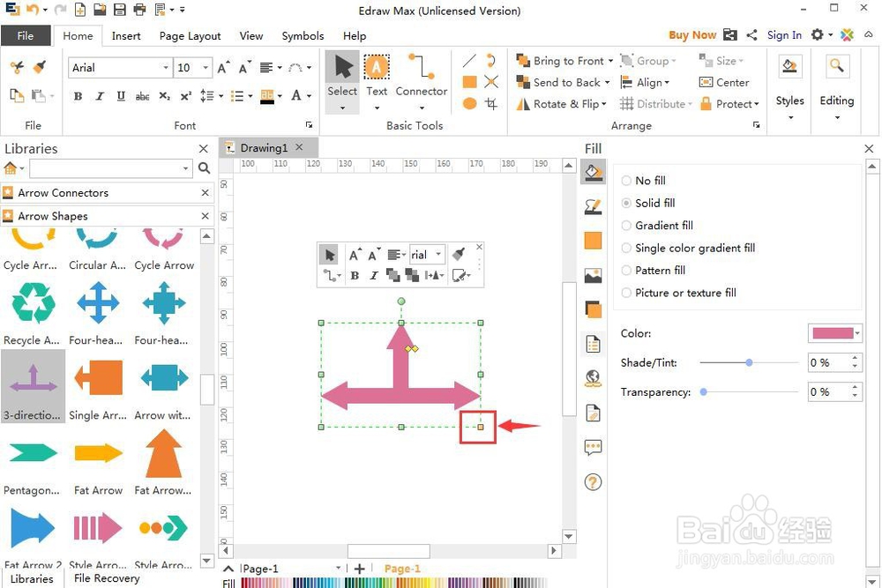
Task: Click the pink fill color swatch
Action: (x=833, y=333)
